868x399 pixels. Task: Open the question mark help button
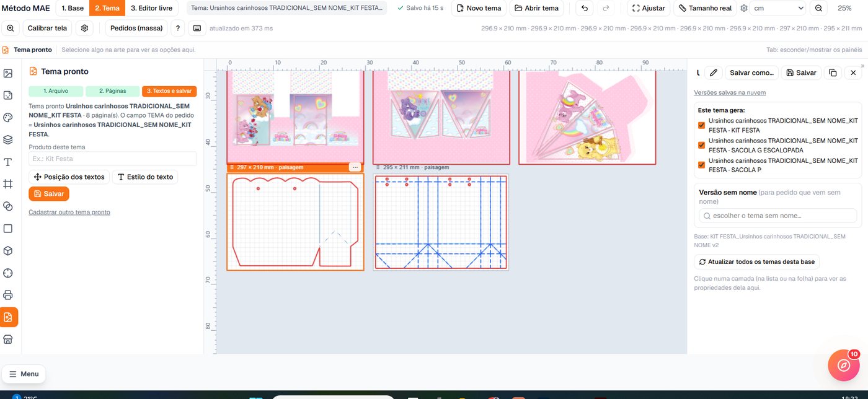point(178,28)
